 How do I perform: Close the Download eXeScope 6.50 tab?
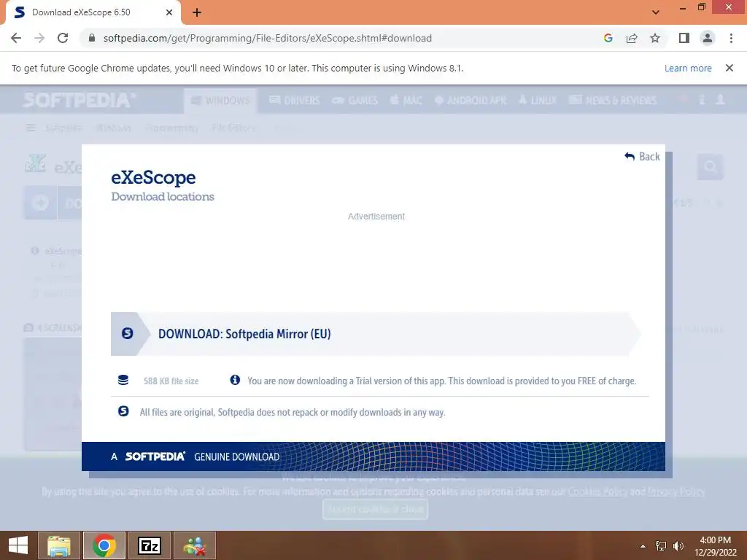coord(169,12)
